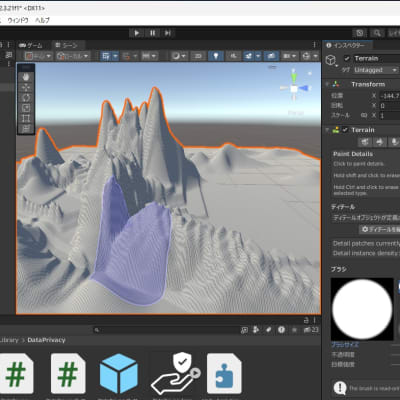Select the Create Neighbor Terrains tool icon
This screenshot has width=400, height=400.
click(x=365, y=142)
